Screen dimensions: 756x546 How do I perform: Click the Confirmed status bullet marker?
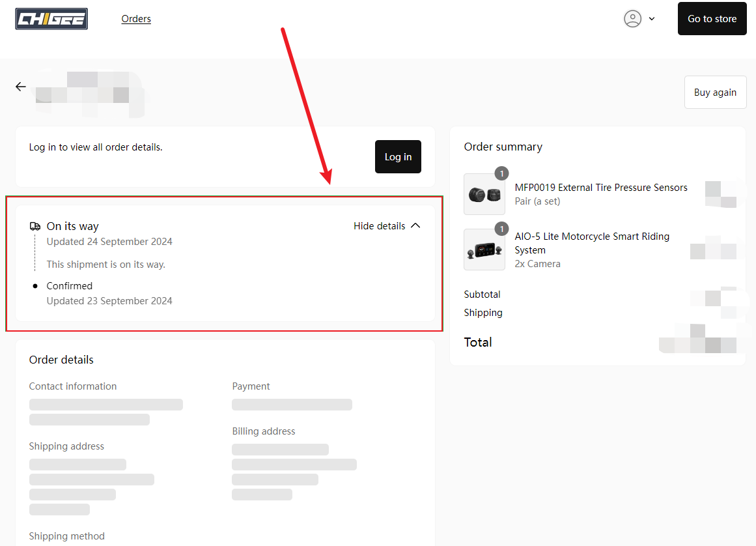pos(35,286)
